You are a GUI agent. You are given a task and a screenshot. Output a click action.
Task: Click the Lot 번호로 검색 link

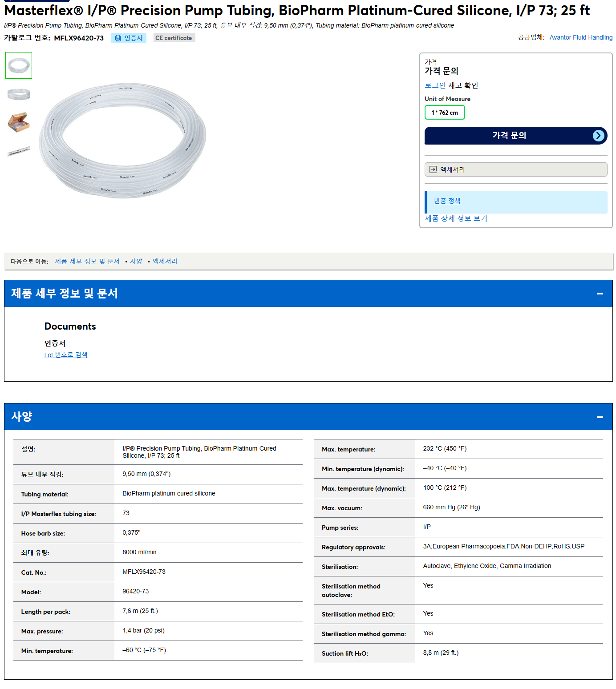pyautogui.click(x=66, y=355)
